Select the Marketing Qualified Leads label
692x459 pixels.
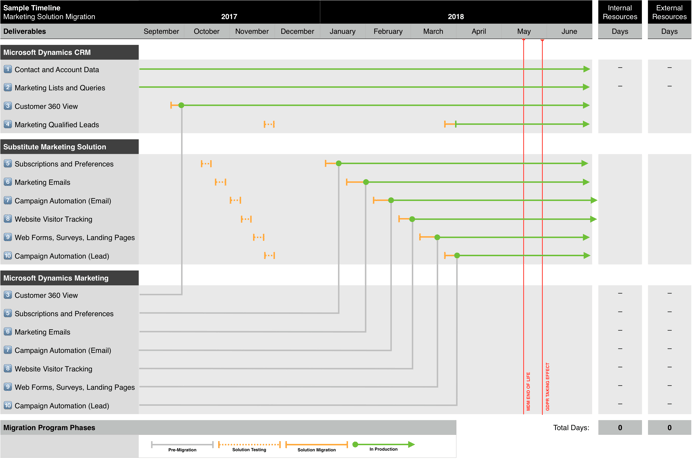[56, 124]
